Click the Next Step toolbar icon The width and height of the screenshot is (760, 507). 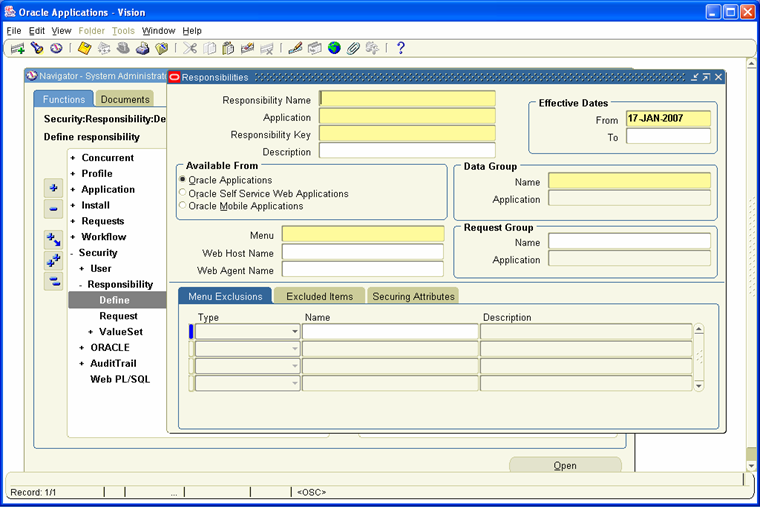click(104, 48)
